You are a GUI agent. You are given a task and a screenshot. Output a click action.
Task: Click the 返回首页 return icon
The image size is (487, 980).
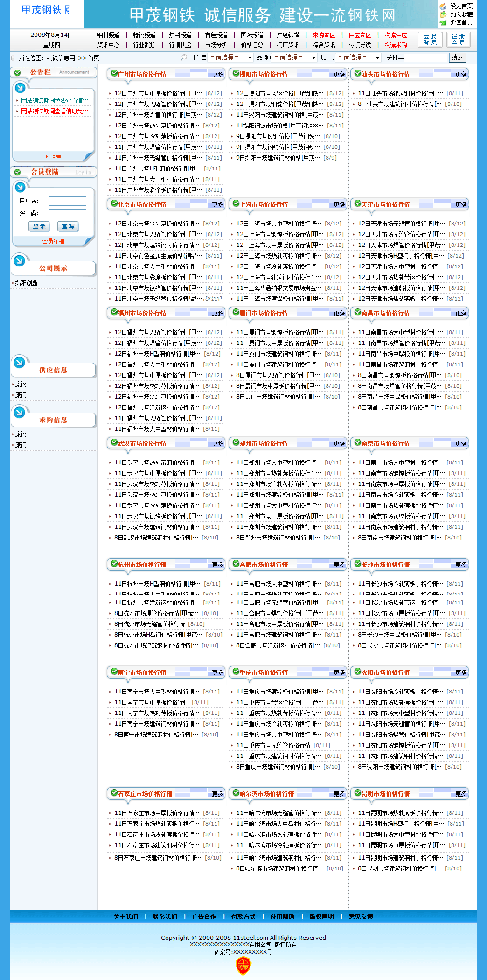(443, 22)
